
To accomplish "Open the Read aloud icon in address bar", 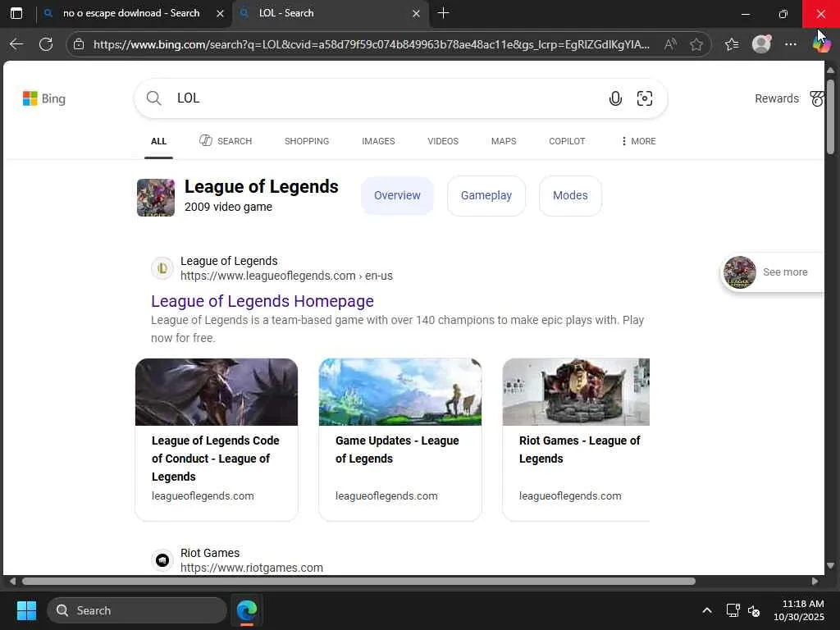I will (670, 44).
